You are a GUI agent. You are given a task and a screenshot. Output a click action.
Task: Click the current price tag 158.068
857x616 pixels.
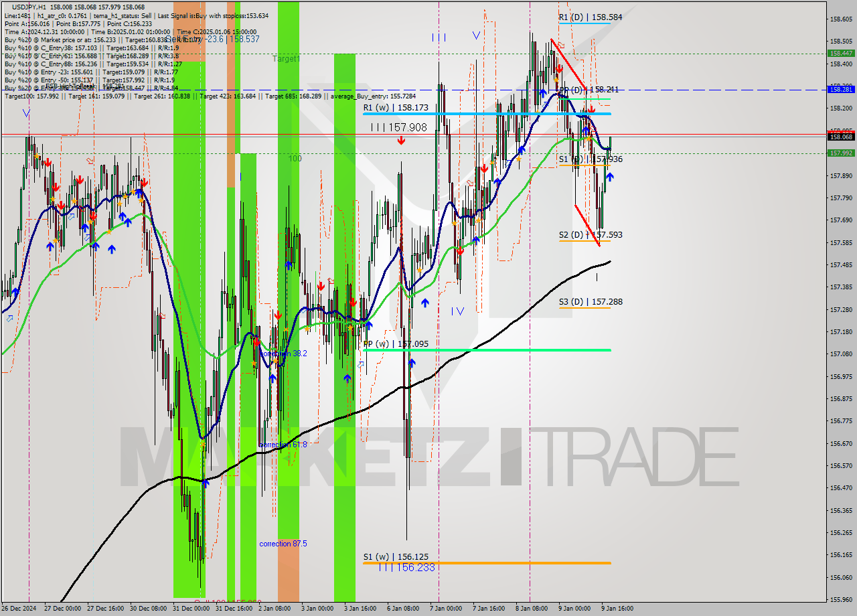[x=841, y=137]
